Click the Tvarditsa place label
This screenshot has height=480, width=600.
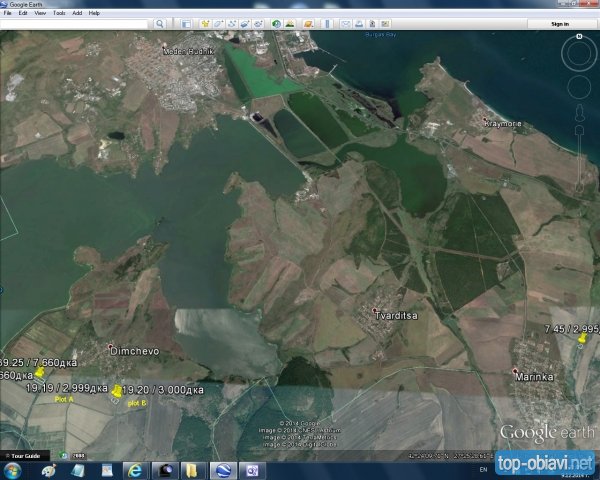pos(396,316)
